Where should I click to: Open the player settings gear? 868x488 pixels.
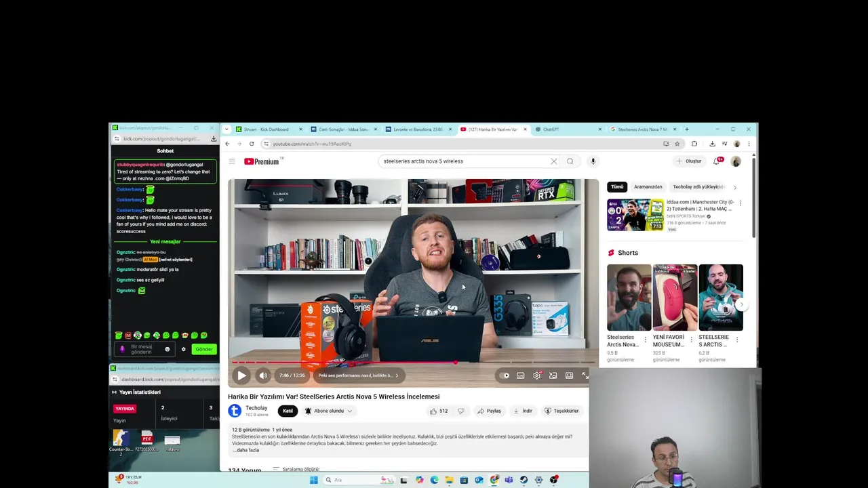pyautogui.click(x=537, y=375)
